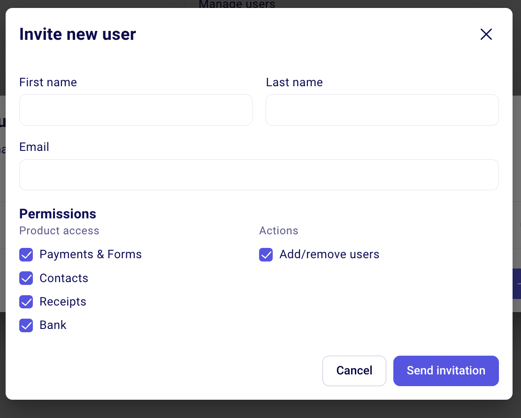
Task: Click the Contacts label text
Action: 64,278
